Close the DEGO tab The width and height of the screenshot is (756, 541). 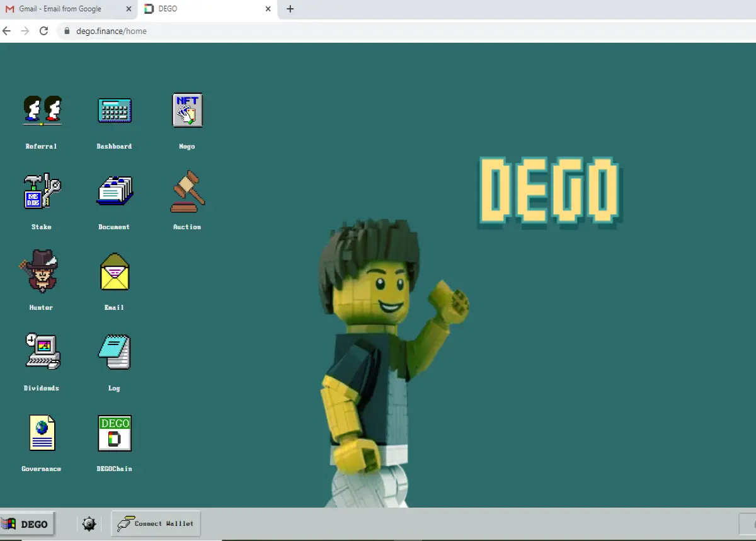pyautogui.click(x=268, y=9)
